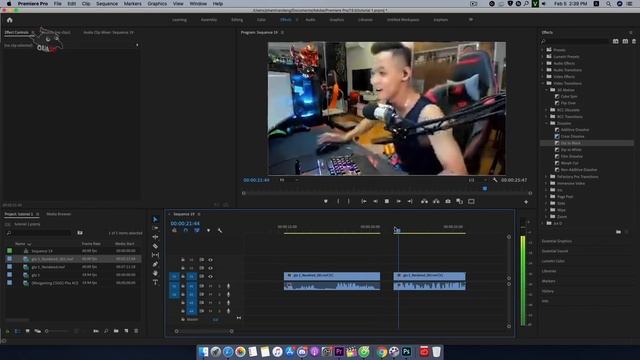The image size is (640, 360).
Task: Create new custom bin in Effects panel
Action: coord(618,232)
